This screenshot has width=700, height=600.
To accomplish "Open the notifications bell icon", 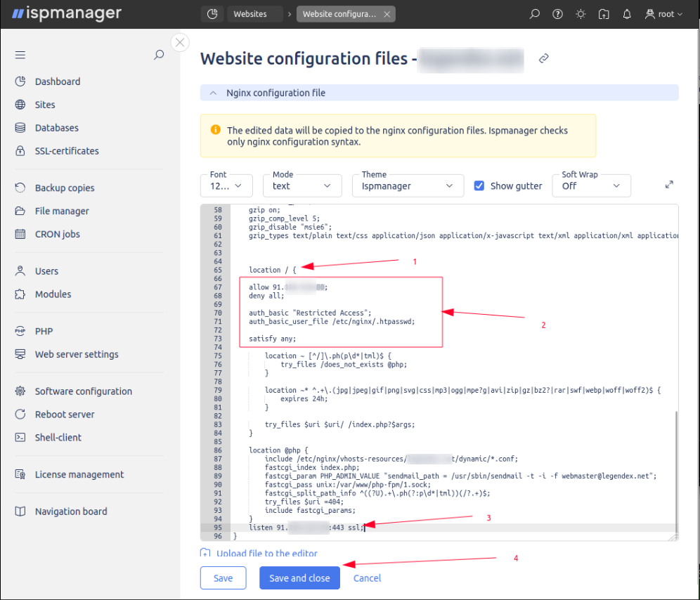I will click(627, 14).
